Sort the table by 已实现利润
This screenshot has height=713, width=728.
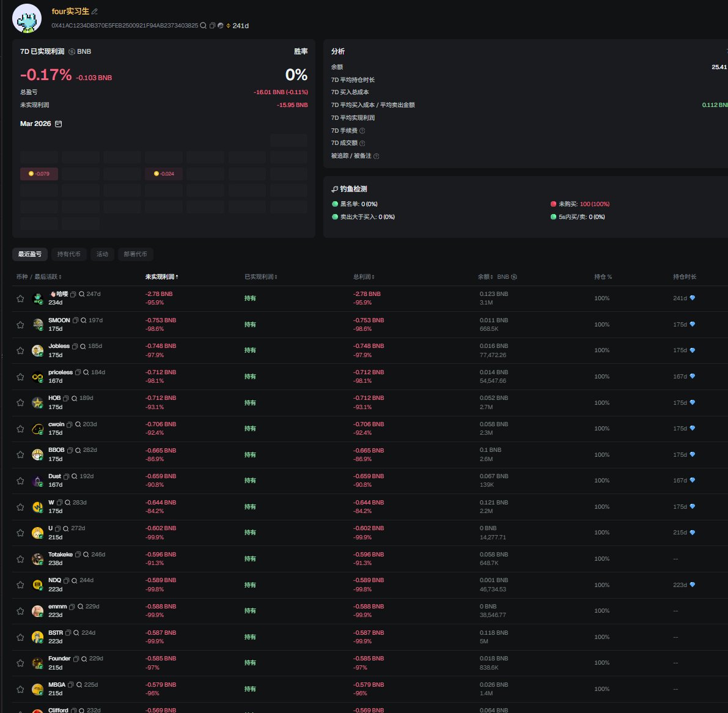click(261, 277)
